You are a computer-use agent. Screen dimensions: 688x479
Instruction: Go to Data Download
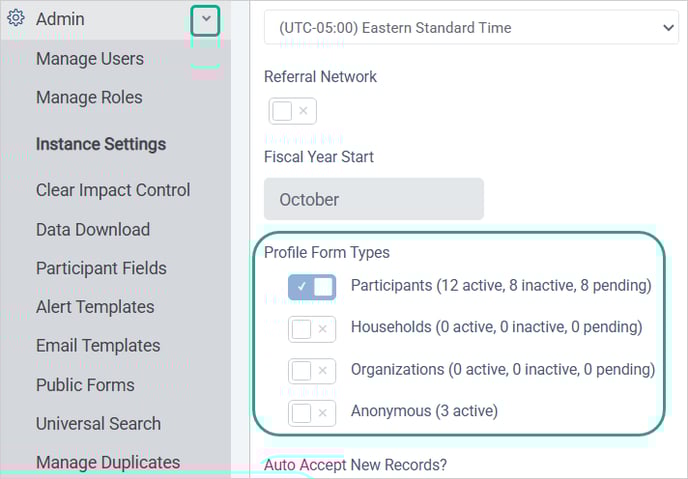(93, 229)
